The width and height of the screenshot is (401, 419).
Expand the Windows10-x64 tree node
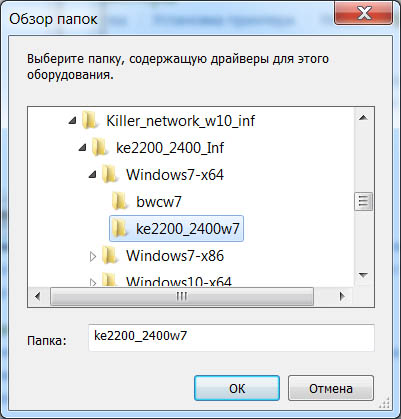(93, 282)
